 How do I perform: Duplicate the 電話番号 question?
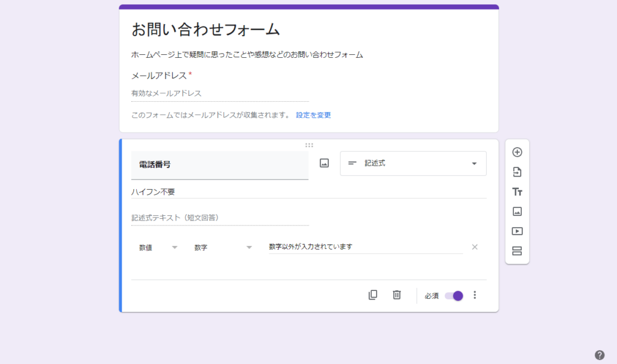coord(372,295)
